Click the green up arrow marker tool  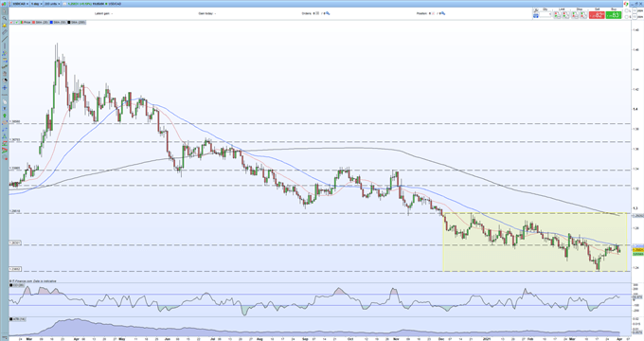pos(5,116)
